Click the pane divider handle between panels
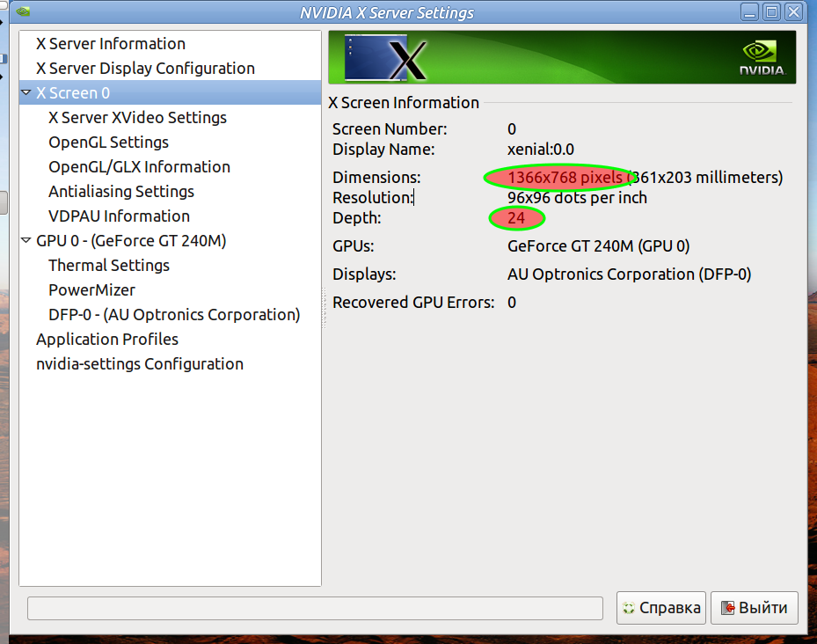Image resolution: width=817 pixels, height=644 pixels. tap(325, 308)
